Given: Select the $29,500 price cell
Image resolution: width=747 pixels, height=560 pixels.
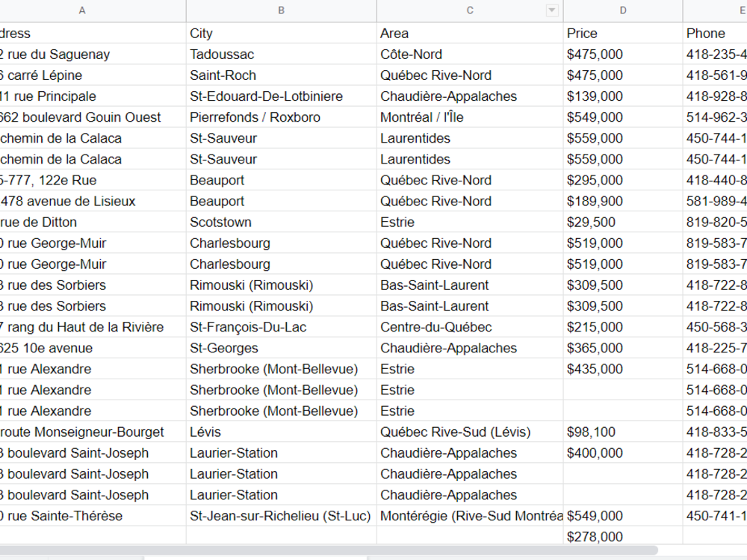Looking at the screenshot, I should (623, 222).
